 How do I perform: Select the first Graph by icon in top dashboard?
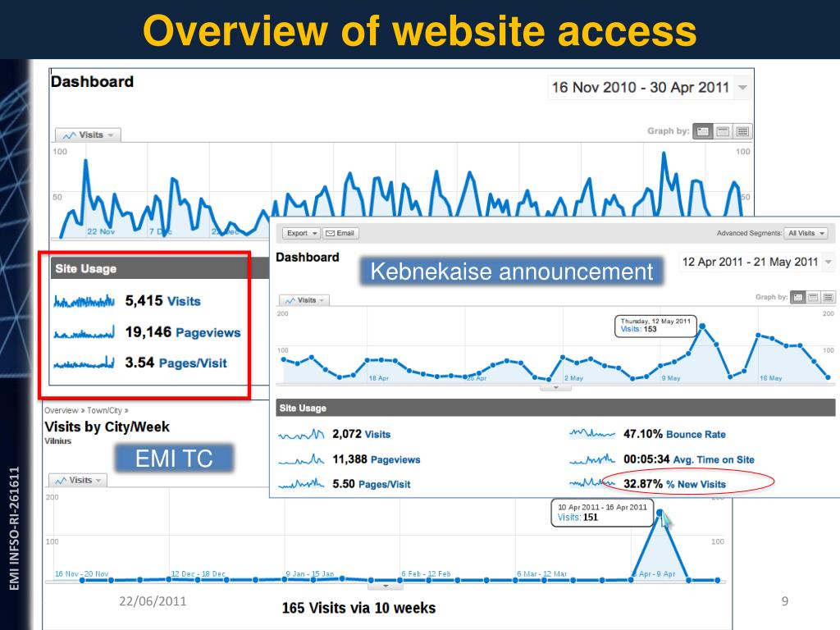[703, 131]
